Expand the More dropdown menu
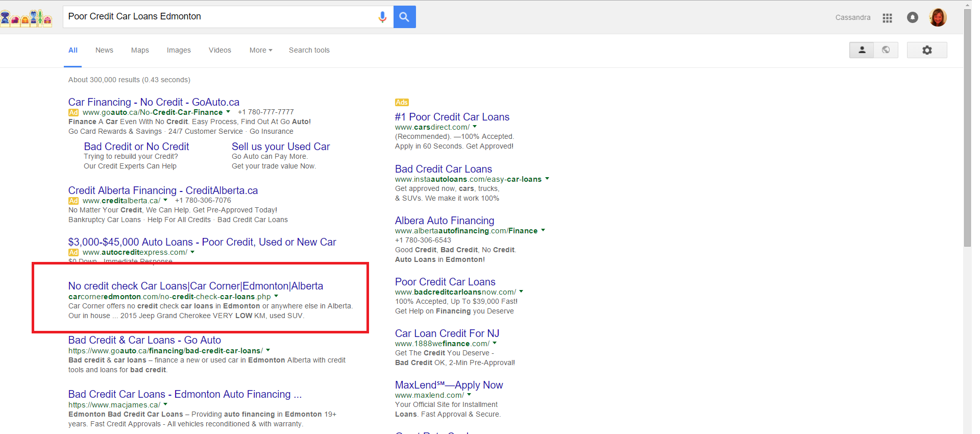This screenshot has height=434, width=980. click(x=261, y=50)
